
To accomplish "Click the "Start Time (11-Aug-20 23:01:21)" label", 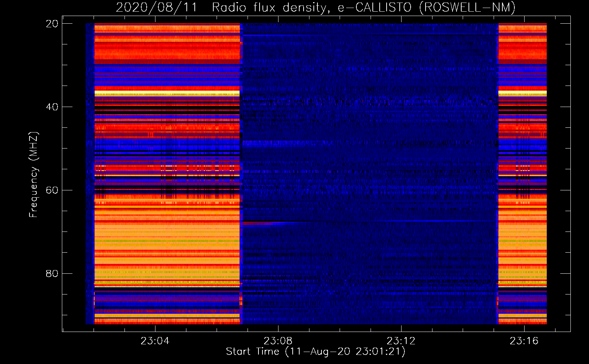I will 316,352.
